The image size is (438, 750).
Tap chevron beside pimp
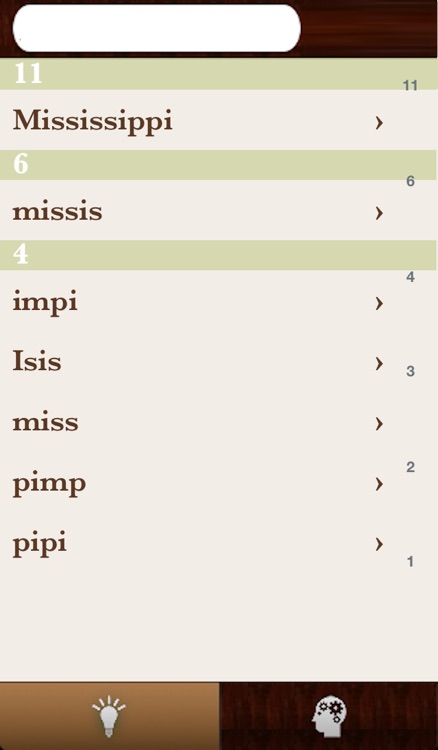[x=379, y=484]
